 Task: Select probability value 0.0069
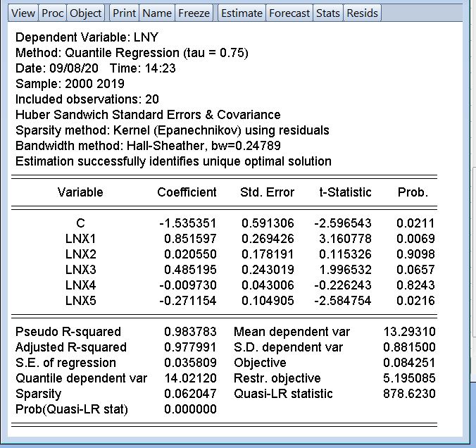(x=415, y=239)
